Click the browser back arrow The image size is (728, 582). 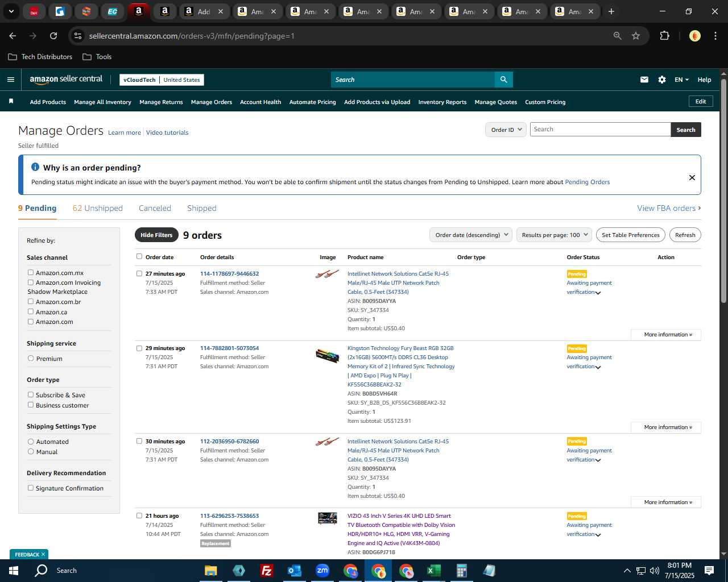point(13,36)
